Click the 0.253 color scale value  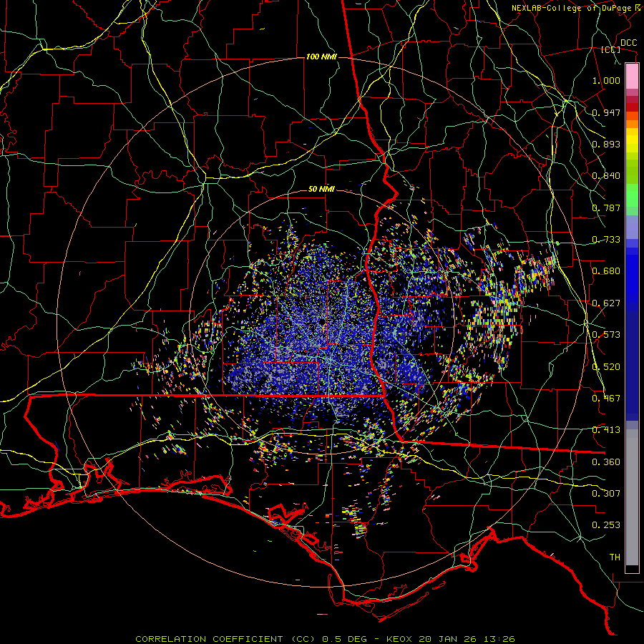(606, 525)
